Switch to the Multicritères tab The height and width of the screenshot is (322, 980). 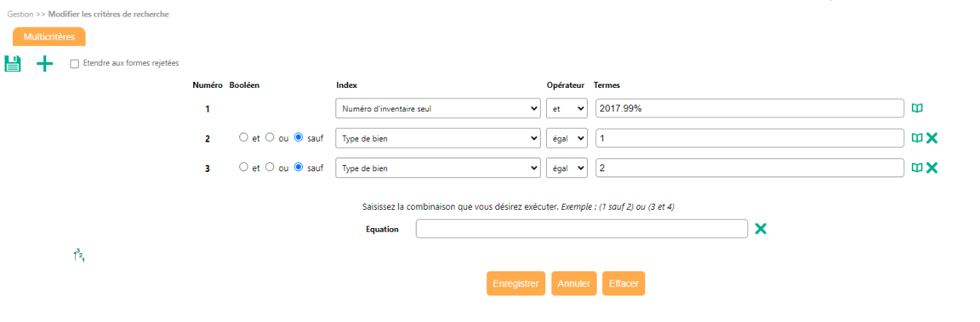coord(49,36)
